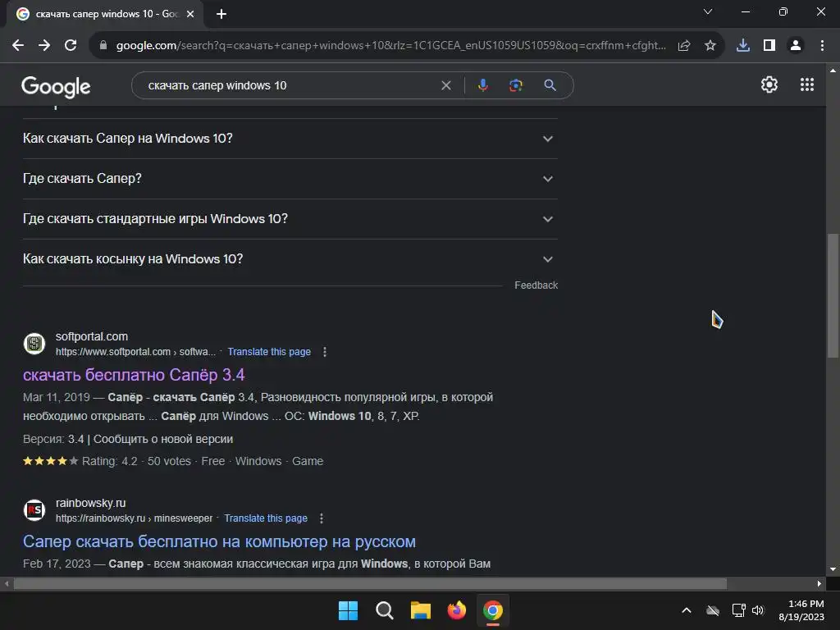Open the clock and date panel

[801, 610]
